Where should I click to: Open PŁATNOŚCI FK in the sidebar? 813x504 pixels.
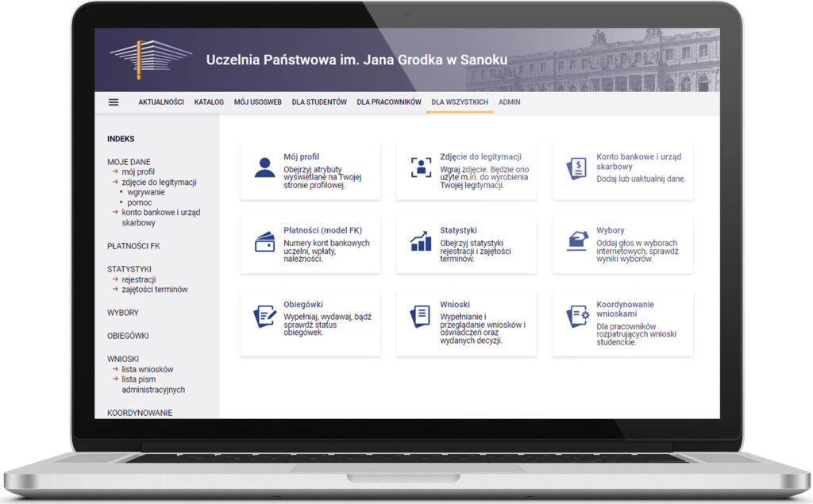(x=133, y=246)
